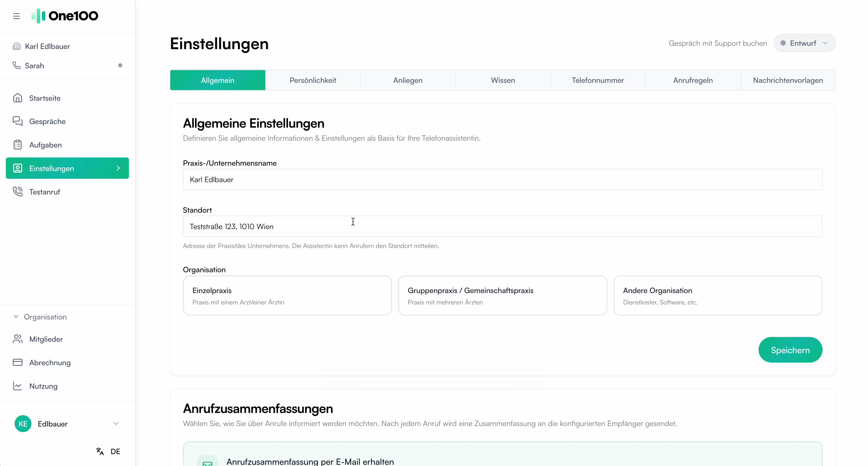Viewport: 868px width, 466px height.
Task: Open the Nachrichtenvorlagen tab
Action: click(x=788, y=80)
